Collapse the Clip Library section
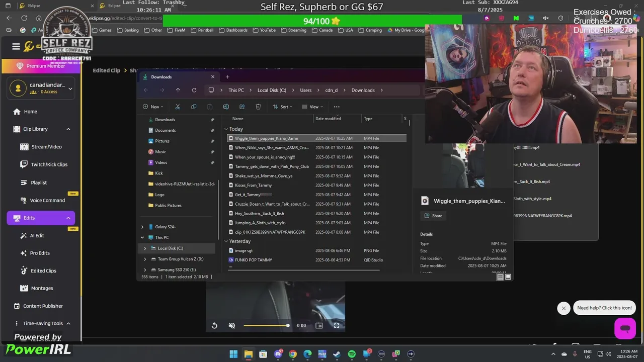Image resolution: width=644 pixels, height=362 pixels. point(68,129)
